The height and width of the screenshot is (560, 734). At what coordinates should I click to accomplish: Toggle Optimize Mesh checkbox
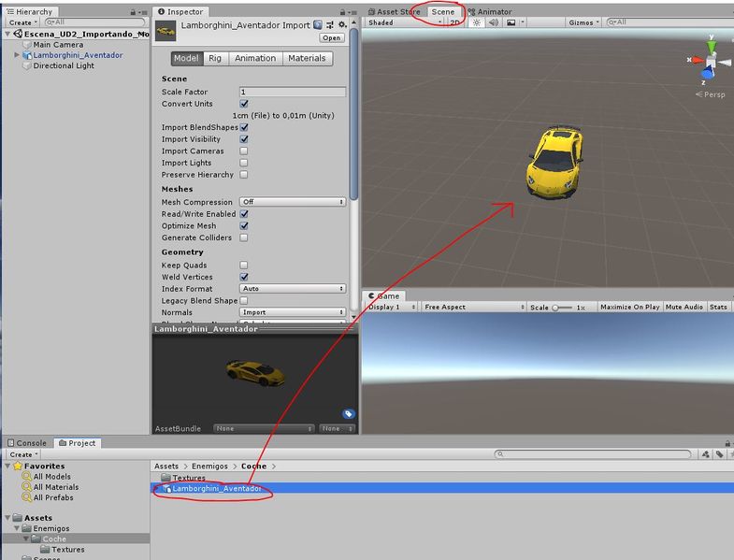pyautogui.click(x=244, y=225)
